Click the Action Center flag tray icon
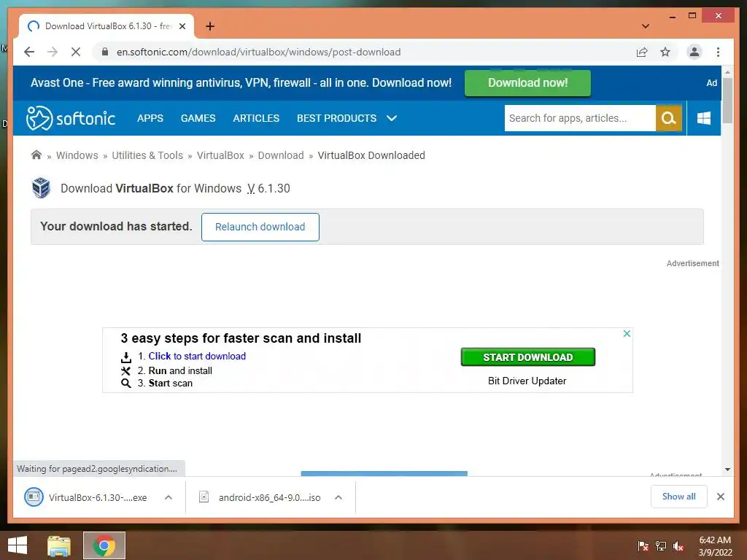This screenshot has width=747, height=560. tap(643, 546)
